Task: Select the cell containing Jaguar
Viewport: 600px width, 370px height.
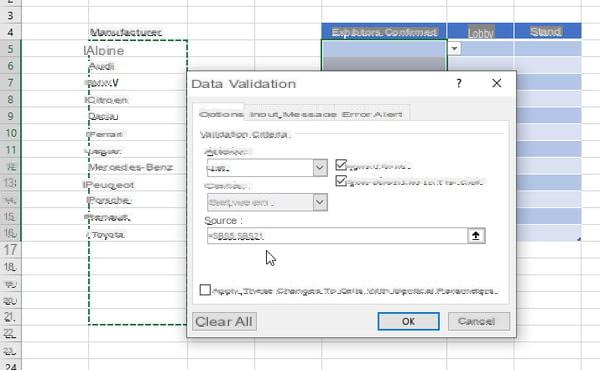Action: click(x=138, y=150)
